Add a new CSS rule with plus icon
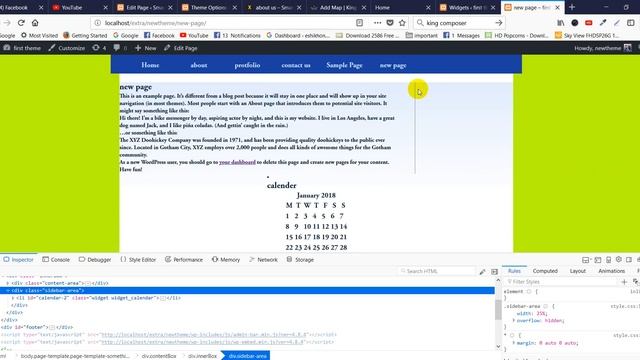640x360 pixels. (x=624, y=282)
